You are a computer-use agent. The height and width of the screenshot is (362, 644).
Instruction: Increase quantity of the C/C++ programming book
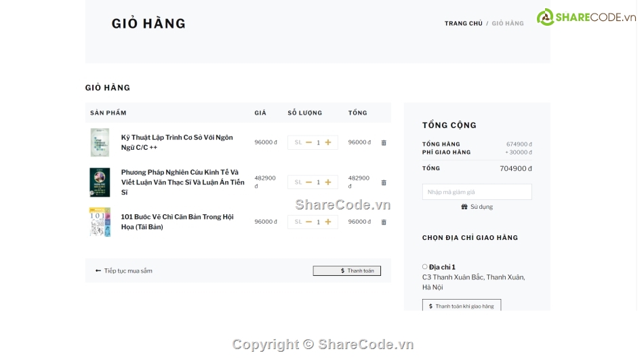coord(328,142)
